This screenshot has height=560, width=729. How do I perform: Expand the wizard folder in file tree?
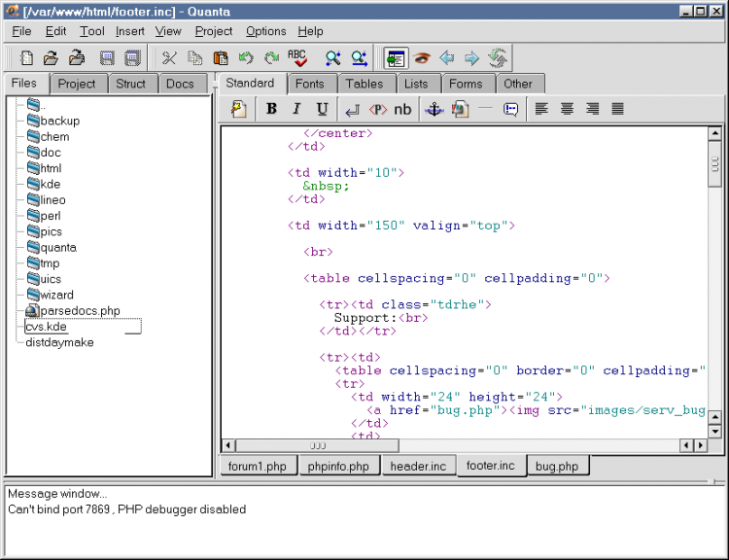click(x=56, y=295)
